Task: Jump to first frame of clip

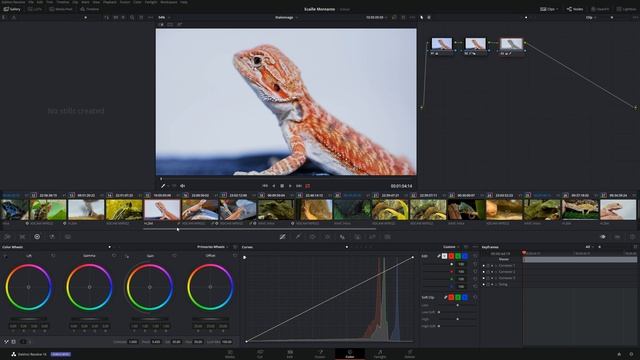Action: coord(265,186)
